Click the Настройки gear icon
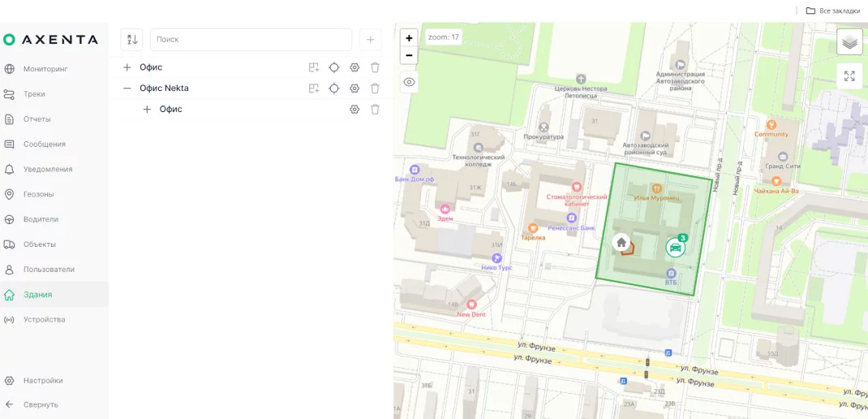 (x=9, y=381)
